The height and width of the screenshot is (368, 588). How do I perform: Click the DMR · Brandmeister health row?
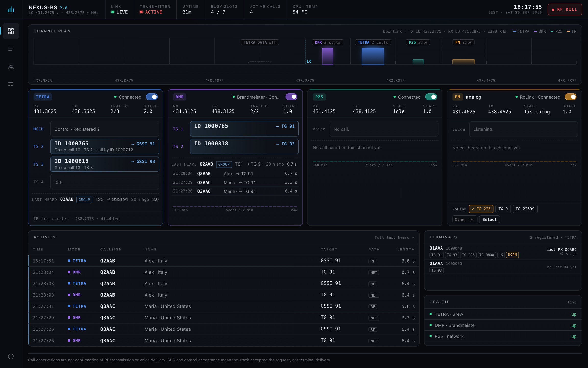coord(503,325)
